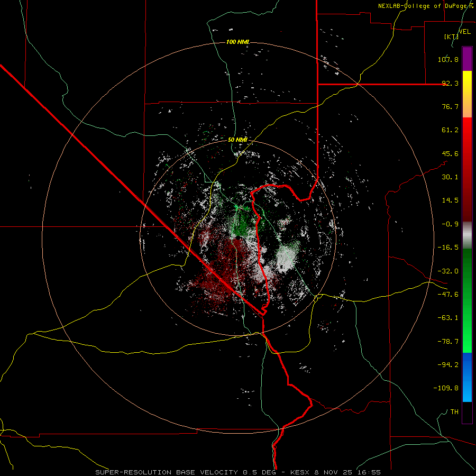Click the 50 NMI range ring label
Viewport: 476px width, 476px height.
237,140
